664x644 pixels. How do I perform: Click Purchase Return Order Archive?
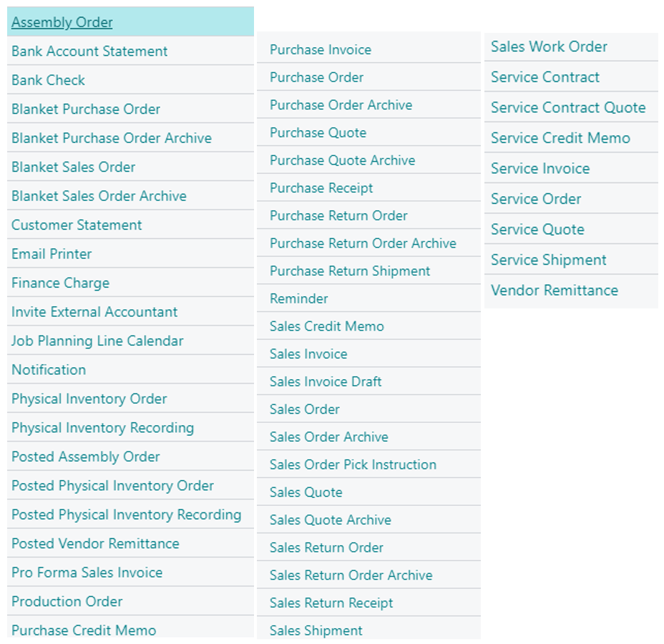(361, 243)
